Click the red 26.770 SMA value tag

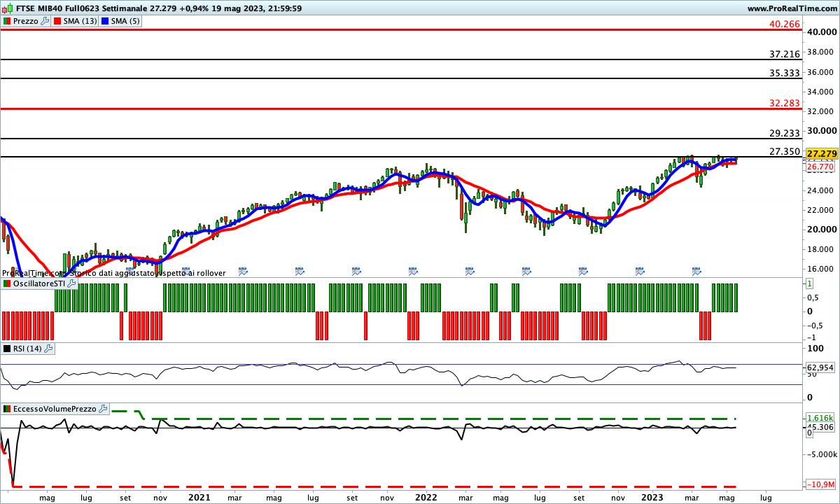820,168
